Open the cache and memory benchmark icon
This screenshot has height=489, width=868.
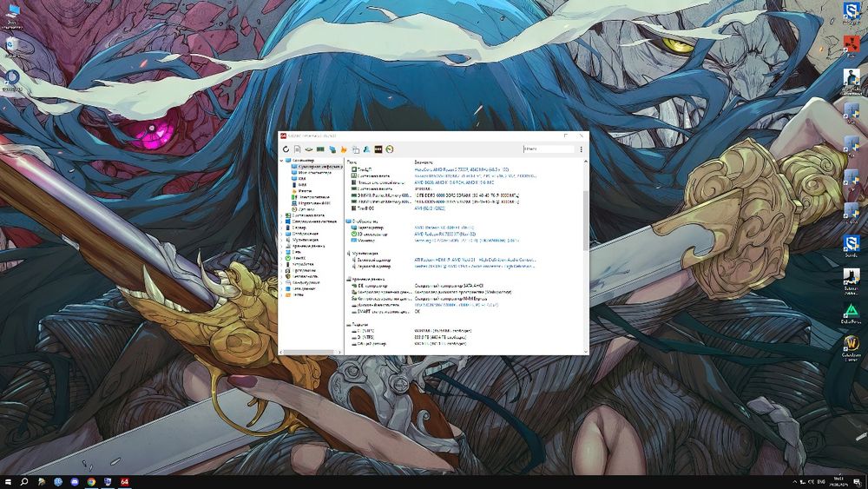pyautogui.click(x=320, y=149)
